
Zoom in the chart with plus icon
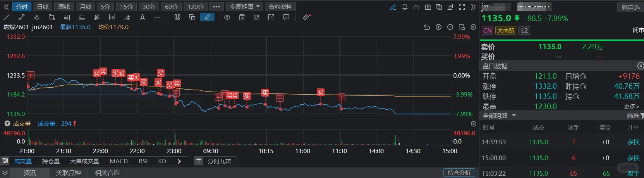pos(438,27)
